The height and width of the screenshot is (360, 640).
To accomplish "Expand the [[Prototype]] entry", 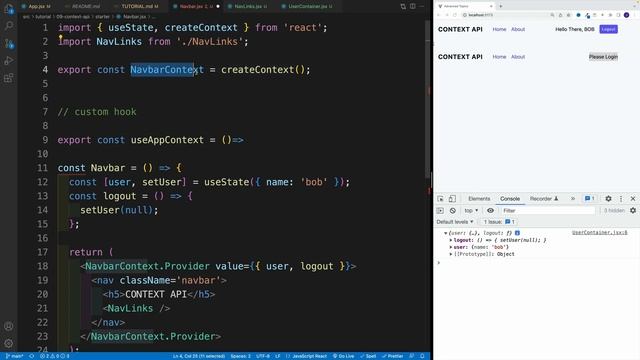I will pos(451,254).
